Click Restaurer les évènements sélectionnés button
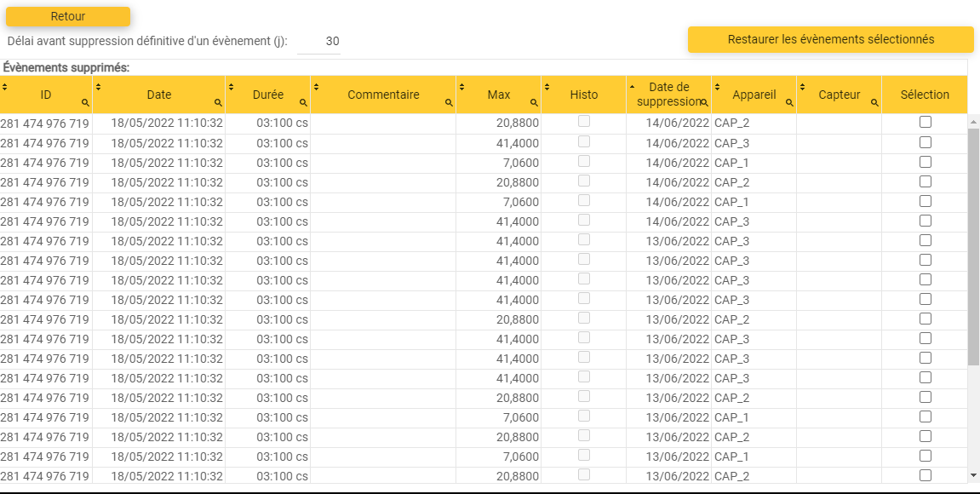Image resolution: width=980 pixels, height=494 pixels. tap(831, 39)
